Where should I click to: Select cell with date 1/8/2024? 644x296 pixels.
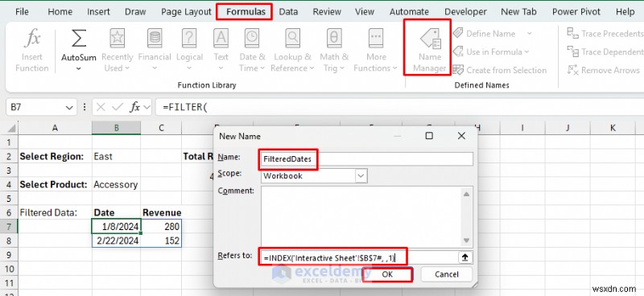116,226
